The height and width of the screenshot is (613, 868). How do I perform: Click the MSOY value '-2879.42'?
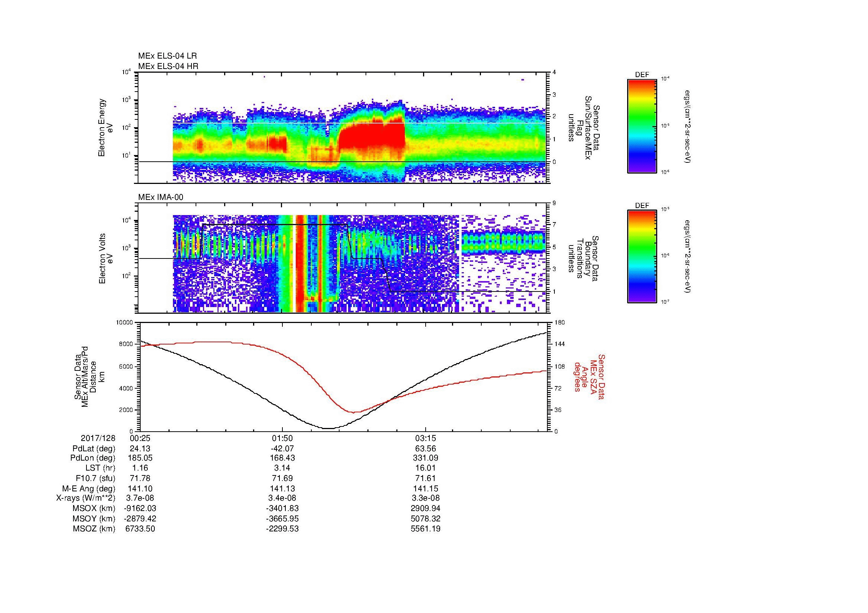[140, 518]
